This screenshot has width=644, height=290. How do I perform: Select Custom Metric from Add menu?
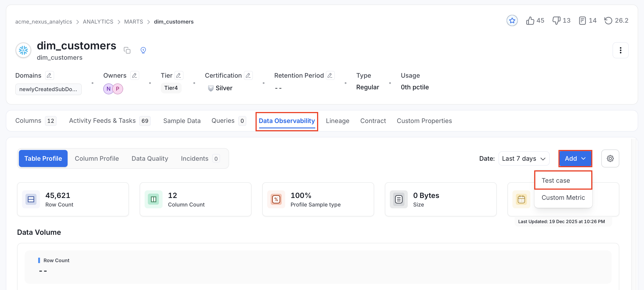(563, 198)
